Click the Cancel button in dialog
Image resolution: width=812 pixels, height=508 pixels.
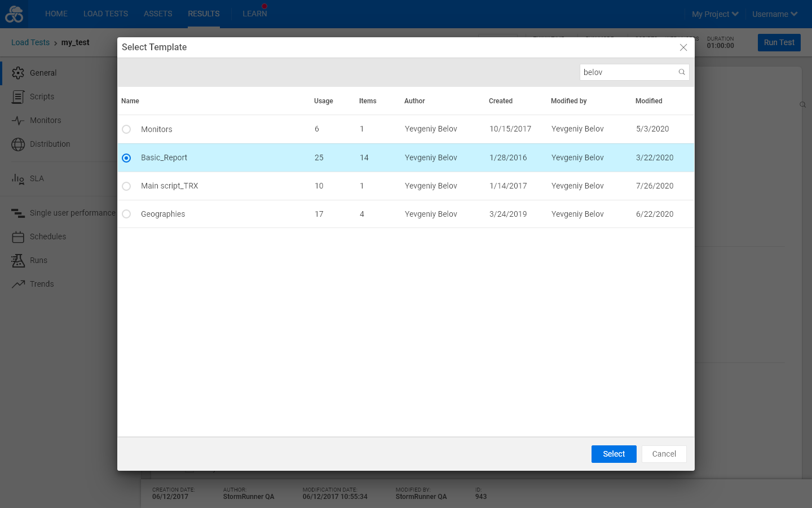pos(664,454)
